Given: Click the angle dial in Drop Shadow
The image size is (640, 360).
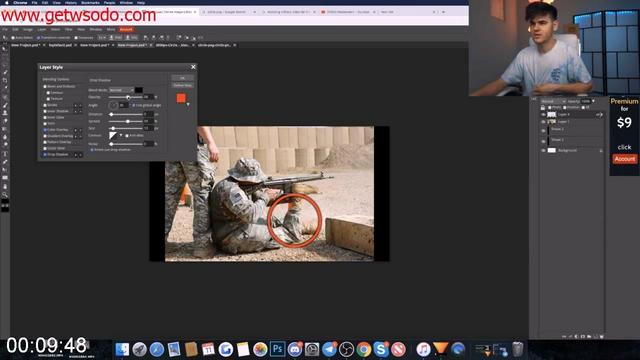Looking at the screenshot, I should click(x=113, y=105).
